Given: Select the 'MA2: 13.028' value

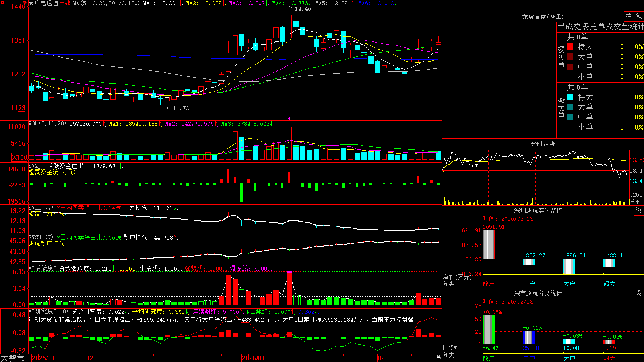Looking at the screenshot, I should coord(204,3).
